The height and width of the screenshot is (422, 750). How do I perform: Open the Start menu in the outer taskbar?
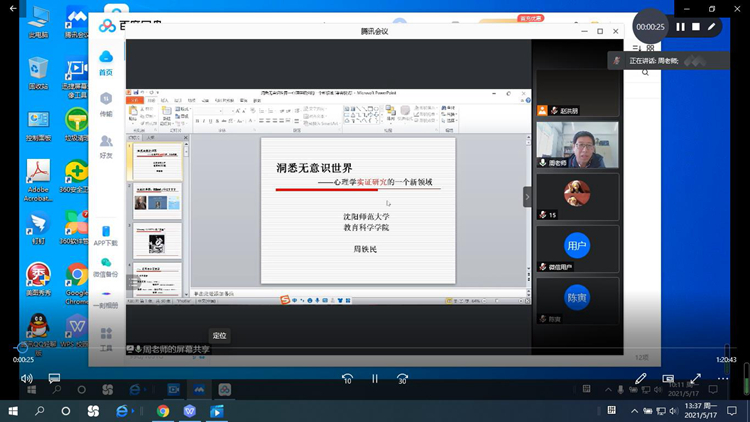13,411
